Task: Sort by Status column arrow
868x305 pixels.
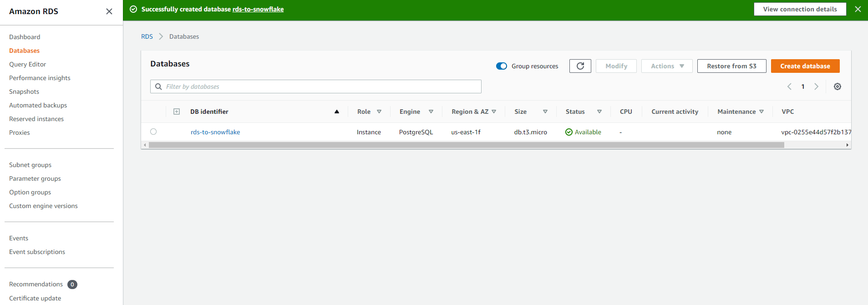Action: [599, 112]
